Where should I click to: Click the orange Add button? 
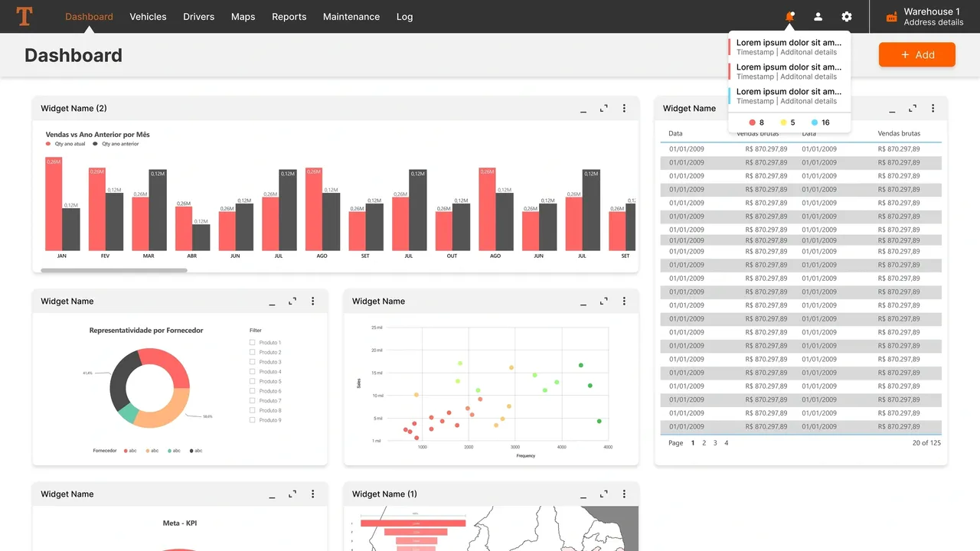point(916,55)
